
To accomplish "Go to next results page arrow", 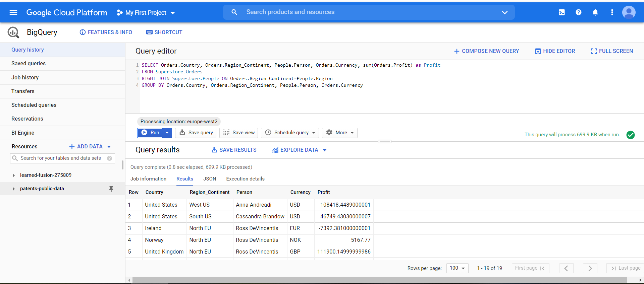I will (590, 268).
